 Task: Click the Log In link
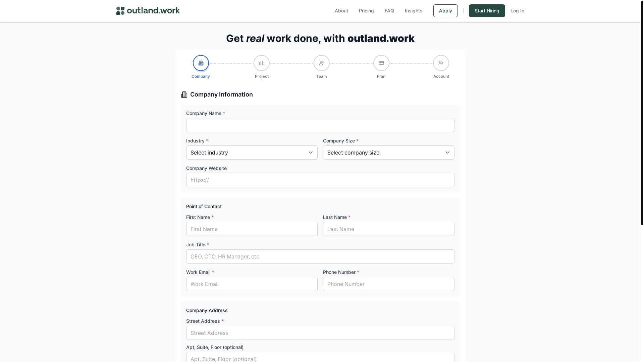pos(517,11)
